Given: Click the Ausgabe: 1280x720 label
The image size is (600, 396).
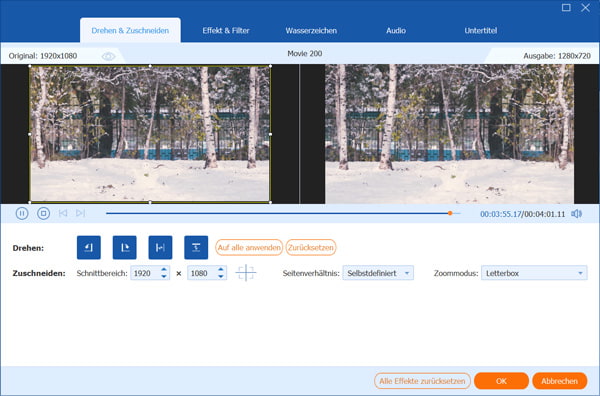Looking at the screenshot, I should coord(557,56).
